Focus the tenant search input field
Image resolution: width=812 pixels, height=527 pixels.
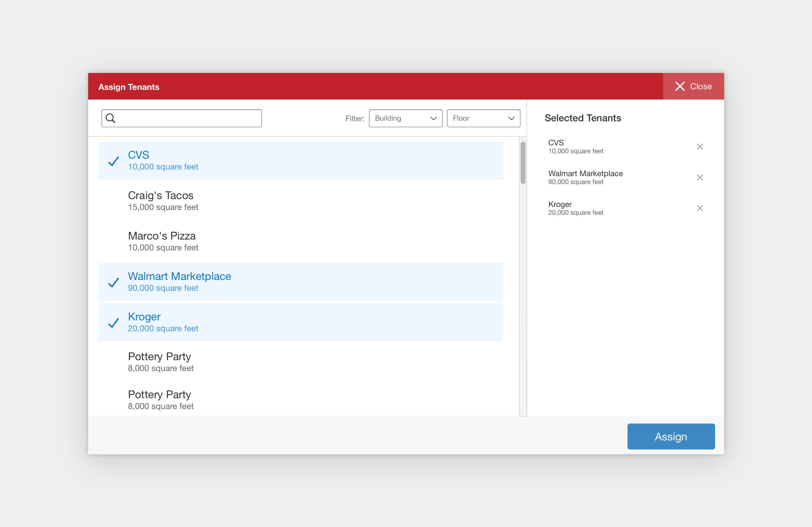[188, 118]
